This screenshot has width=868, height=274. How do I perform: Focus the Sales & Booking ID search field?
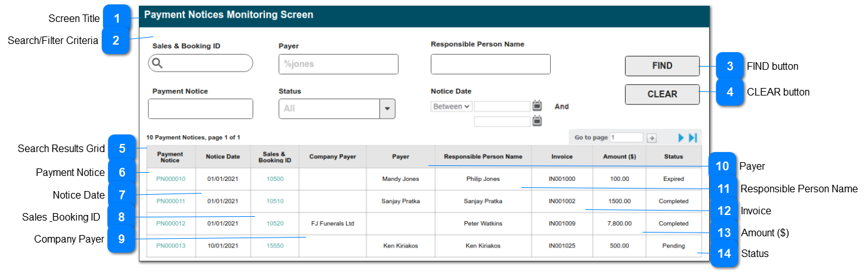click(200, 63)
